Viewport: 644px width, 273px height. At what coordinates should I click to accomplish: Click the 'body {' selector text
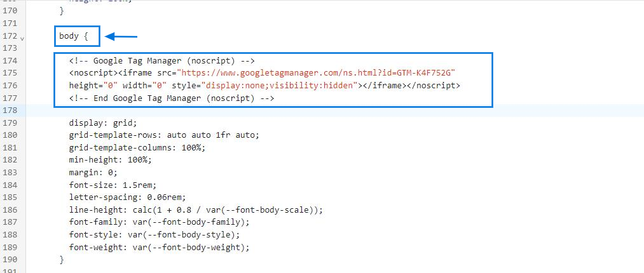pyautogui.click(x=74, y=36)
